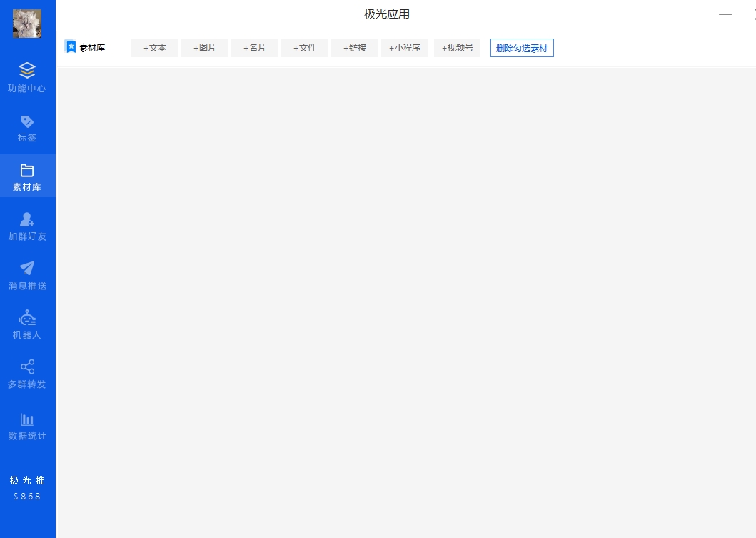Click the +文件 button
Image resolution: width=756 pixels, height=538 pixels.
point(304,48)
